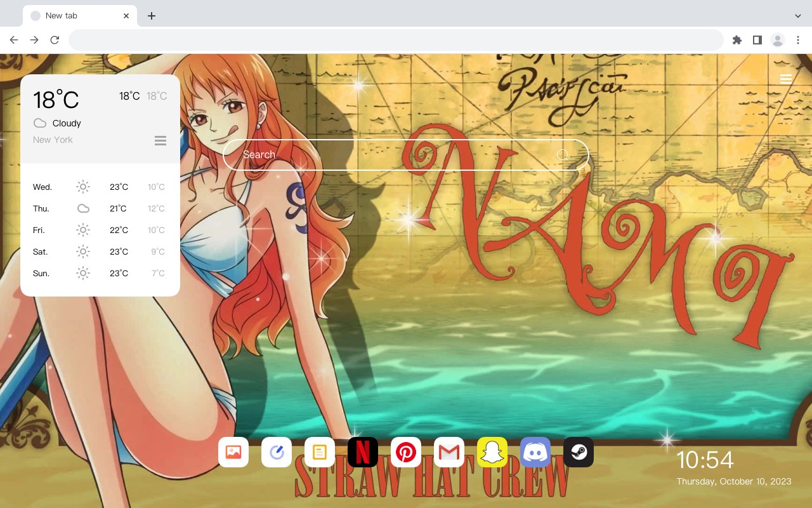
Task: Click the Cloudy condition text
Action: [67, 123]
